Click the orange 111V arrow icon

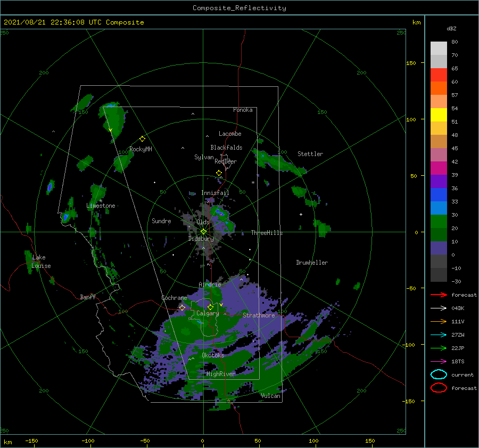pos(439,321)
